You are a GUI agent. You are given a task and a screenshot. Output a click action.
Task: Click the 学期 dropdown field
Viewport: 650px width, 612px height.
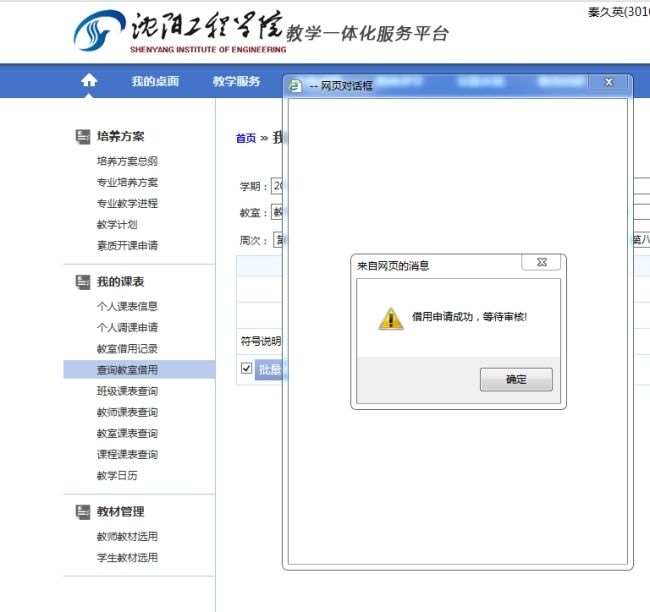pos(278,186)
